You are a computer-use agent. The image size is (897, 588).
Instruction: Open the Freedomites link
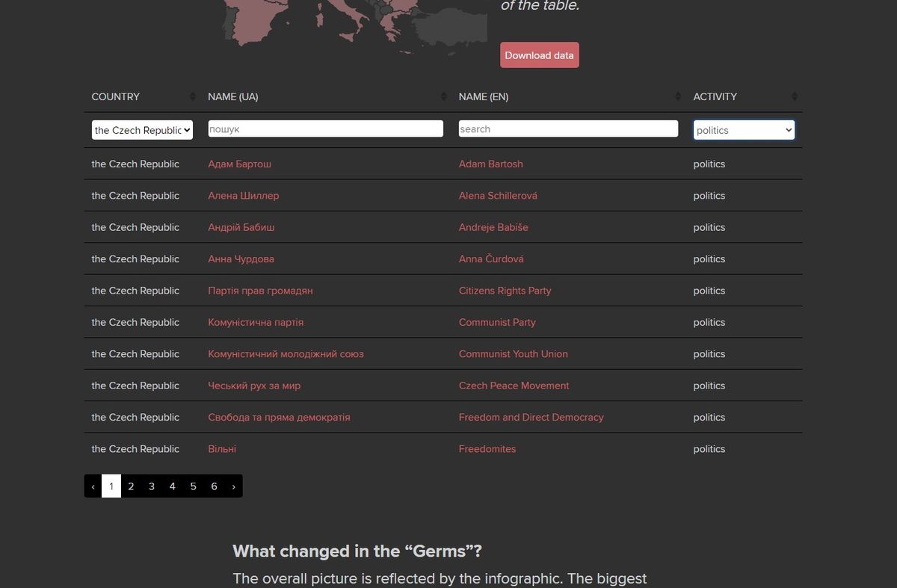click(487, 449)
